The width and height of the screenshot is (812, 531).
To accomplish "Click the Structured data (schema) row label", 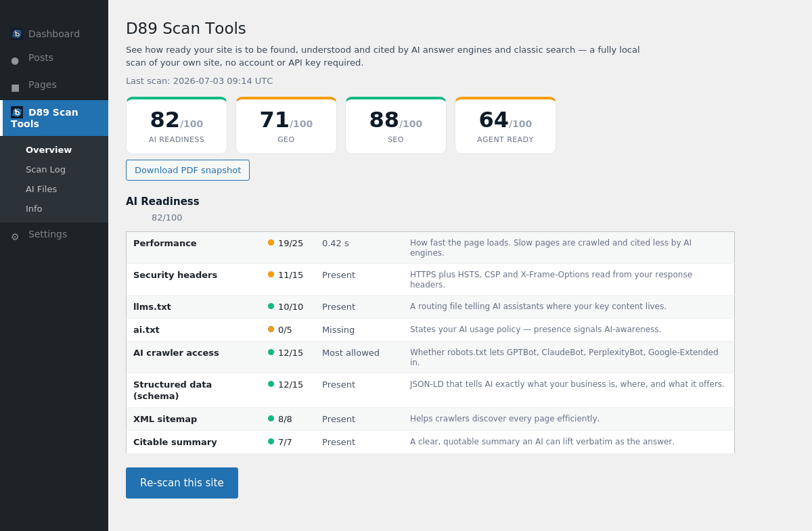I will (x=173, y=390).
